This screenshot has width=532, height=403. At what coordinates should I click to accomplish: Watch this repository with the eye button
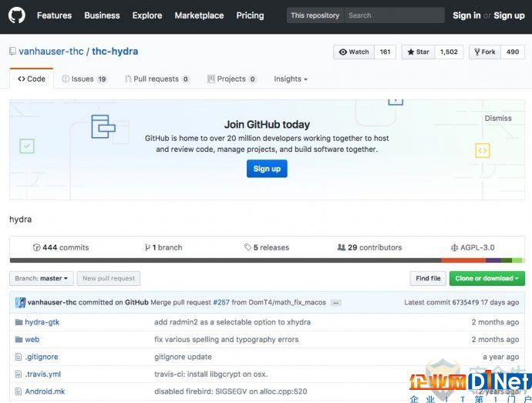354,52
